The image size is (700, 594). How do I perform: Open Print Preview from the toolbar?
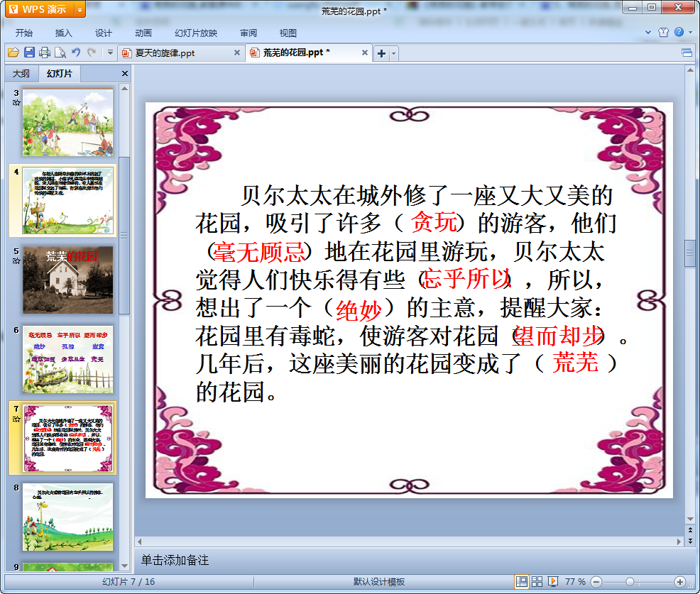[60, 53]
